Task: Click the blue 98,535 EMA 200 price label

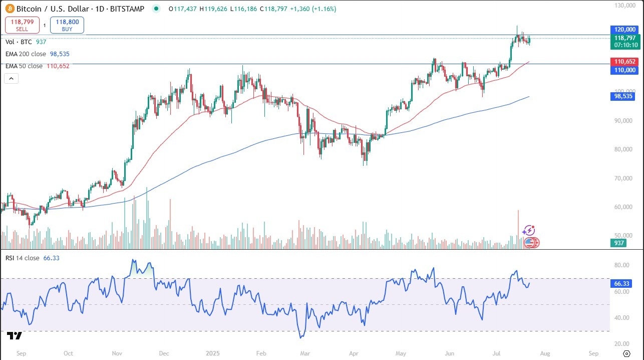Action: pos(624,96)
